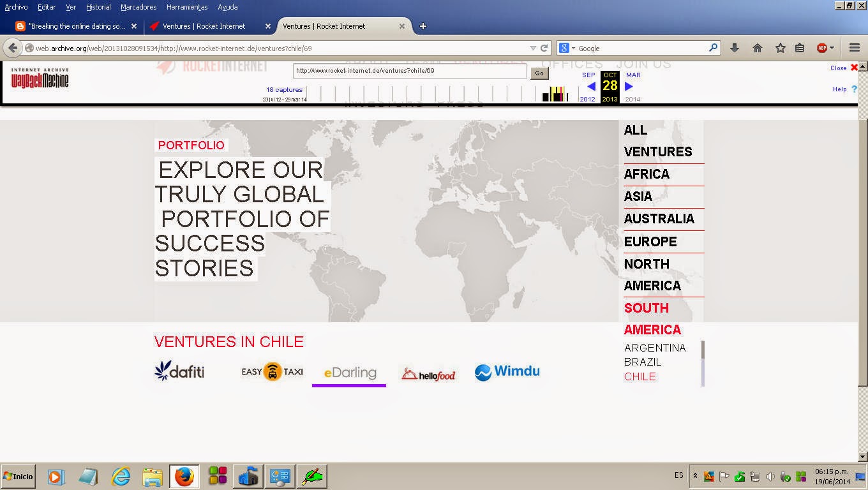
Task: Open the Easy Taxi venture logo
Action: point(272,371)
